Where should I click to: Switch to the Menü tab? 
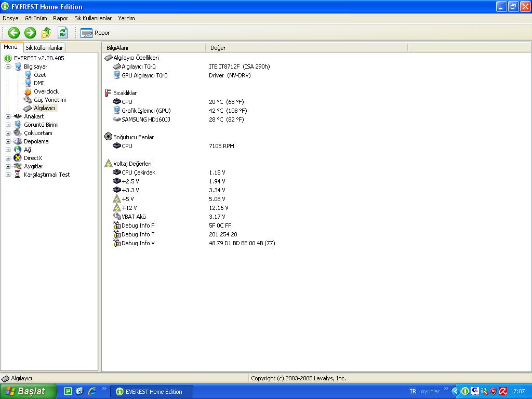pyautogui.click(x=11, y=47)
